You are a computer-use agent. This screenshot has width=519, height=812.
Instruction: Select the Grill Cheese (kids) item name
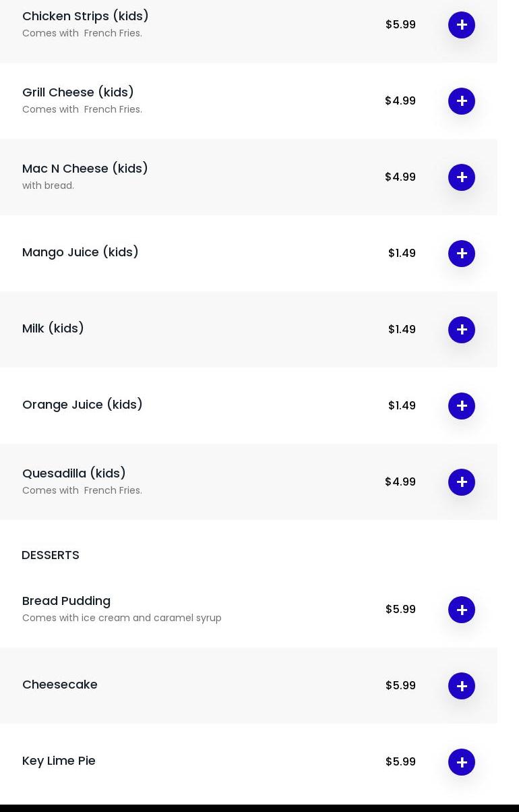78,92
